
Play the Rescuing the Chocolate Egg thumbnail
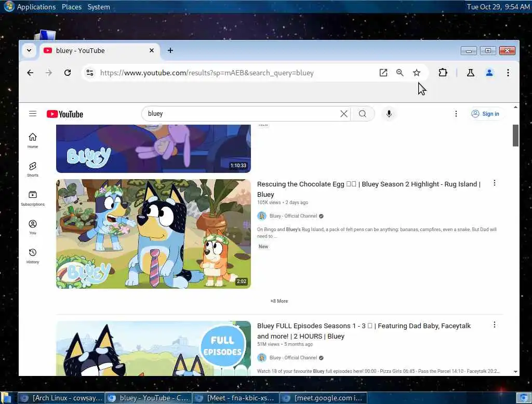tap(153, 234)
